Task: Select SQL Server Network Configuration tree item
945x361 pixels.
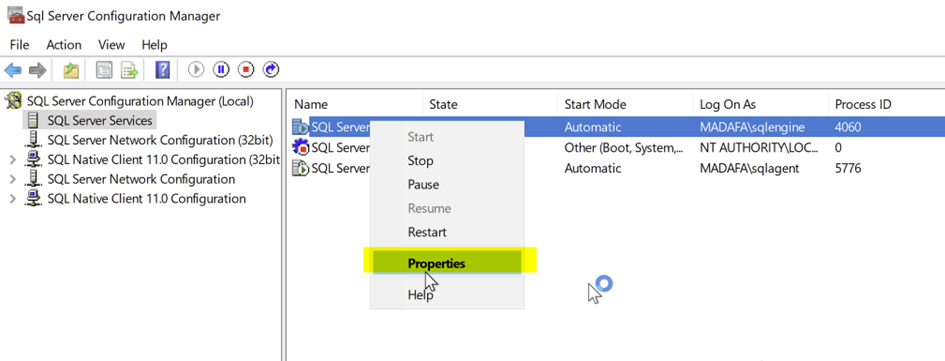Action: [x=141, y=179]
